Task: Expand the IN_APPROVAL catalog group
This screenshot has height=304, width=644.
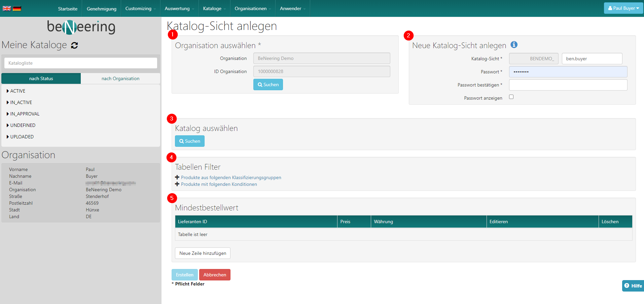Action: (25, 114)
